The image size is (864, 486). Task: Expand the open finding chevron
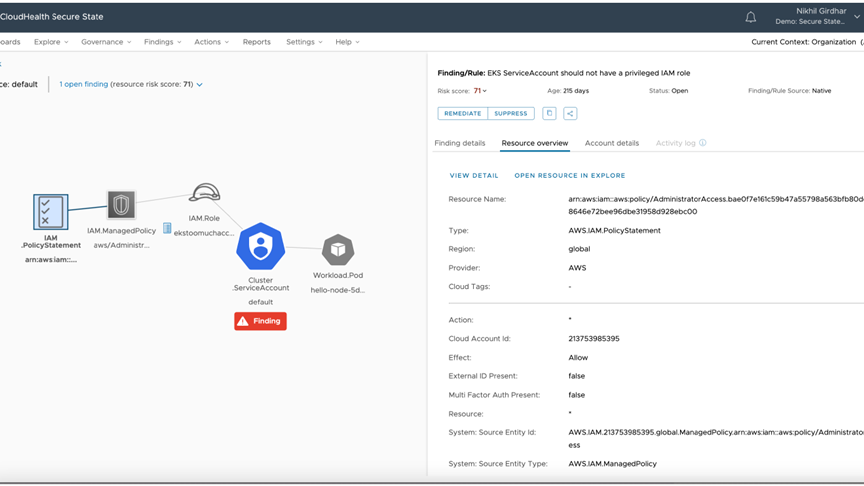point(199,85)
